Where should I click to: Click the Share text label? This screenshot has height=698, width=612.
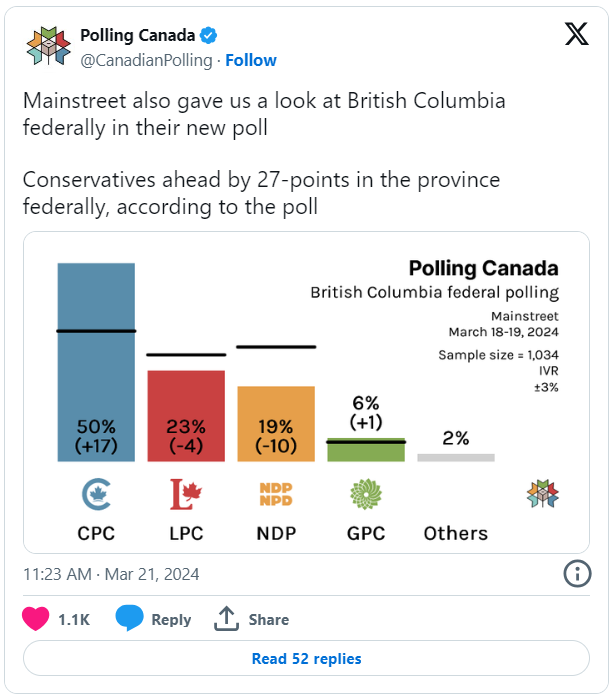point(269,619)
